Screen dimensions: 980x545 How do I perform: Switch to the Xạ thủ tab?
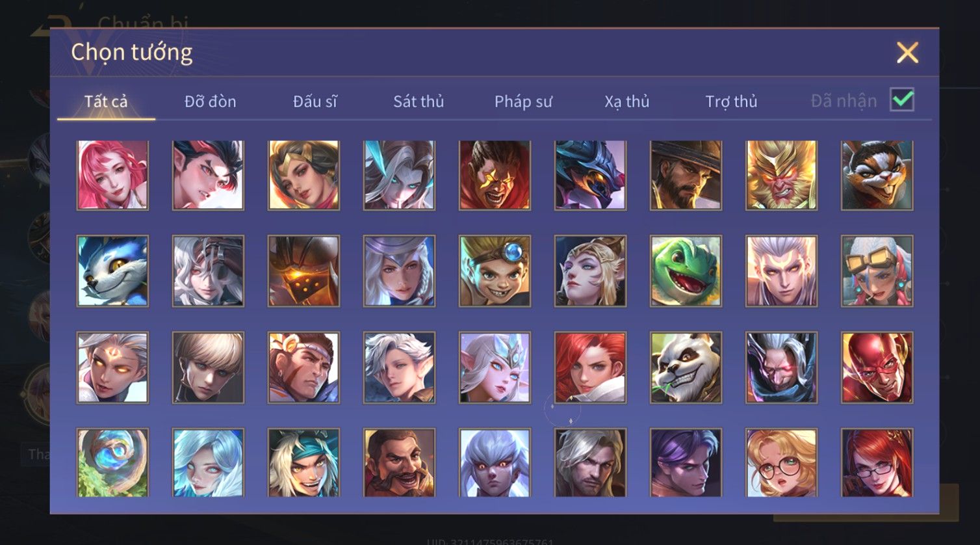click(x=627, y=101)
